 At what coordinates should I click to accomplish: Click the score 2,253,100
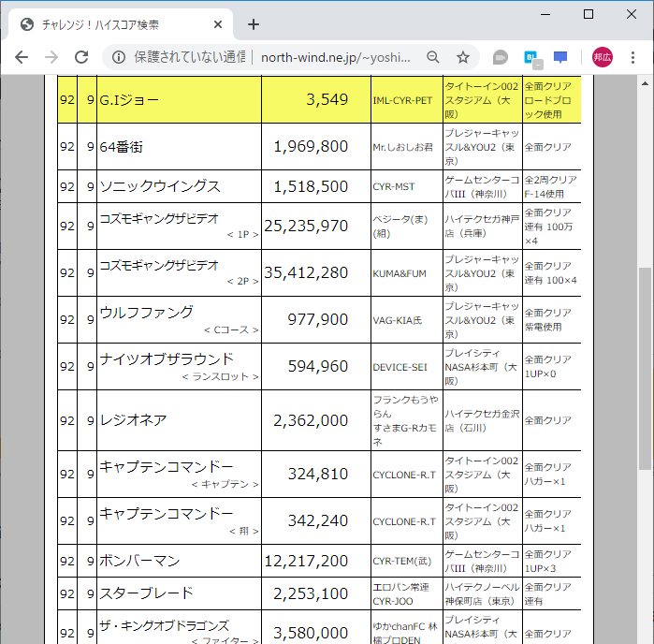(x=311, y=593)
